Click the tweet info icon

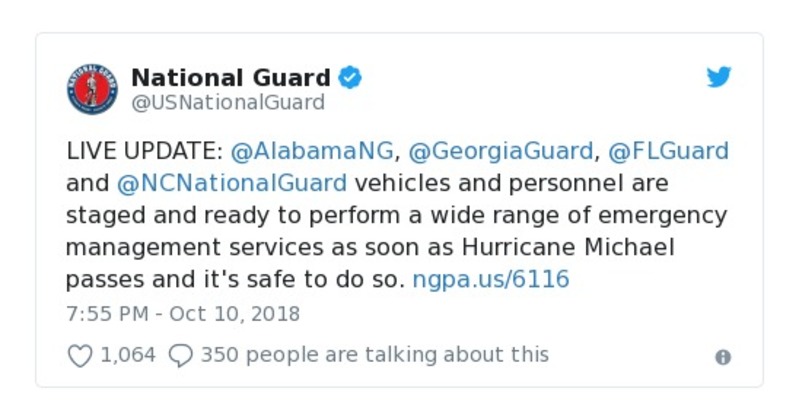click(722, 357)
